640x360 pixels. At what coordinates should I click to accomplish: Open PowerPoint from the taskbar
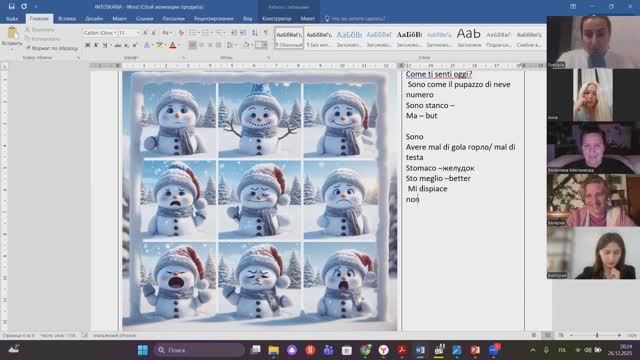coord(475,350)
